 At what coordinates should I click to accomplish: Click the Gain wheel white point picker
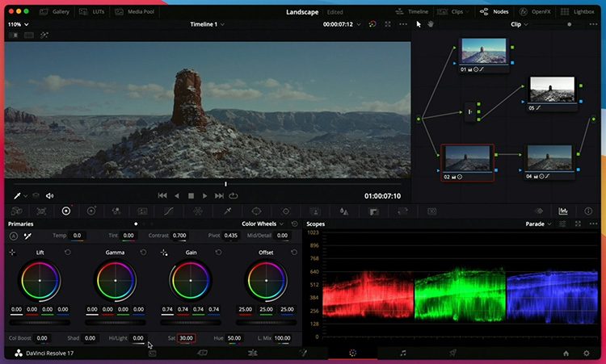click(x=165, y=253)
